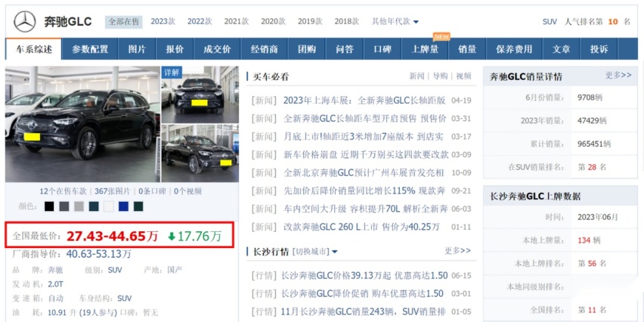The height and width of the screenshot is (322, 644).
Task: Select the dark gray color swatch
Action: point(64,206)
